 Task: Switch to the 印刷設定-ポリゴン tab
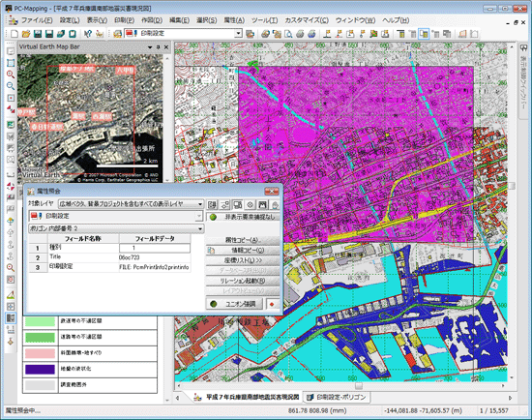[x=337, y=397]
